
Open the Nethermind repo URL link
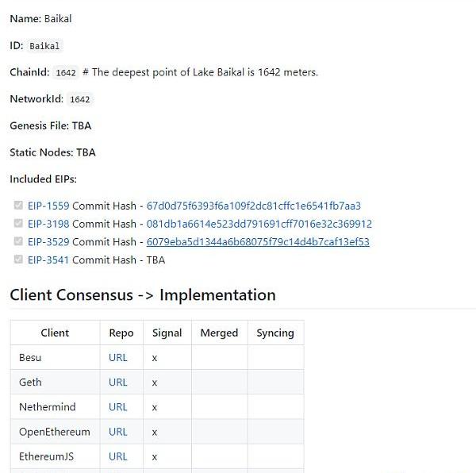tap(117, 407)
